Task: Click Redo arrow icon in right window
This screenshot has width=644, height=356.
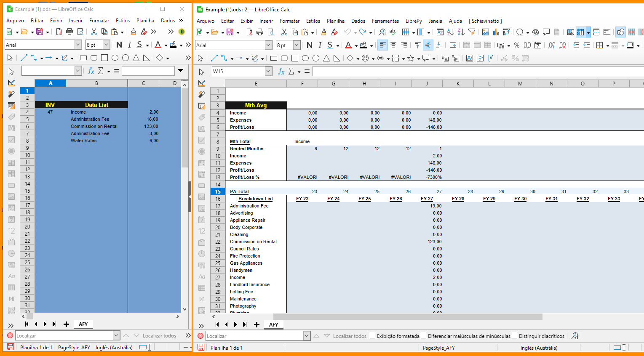Action: (362, 32)
